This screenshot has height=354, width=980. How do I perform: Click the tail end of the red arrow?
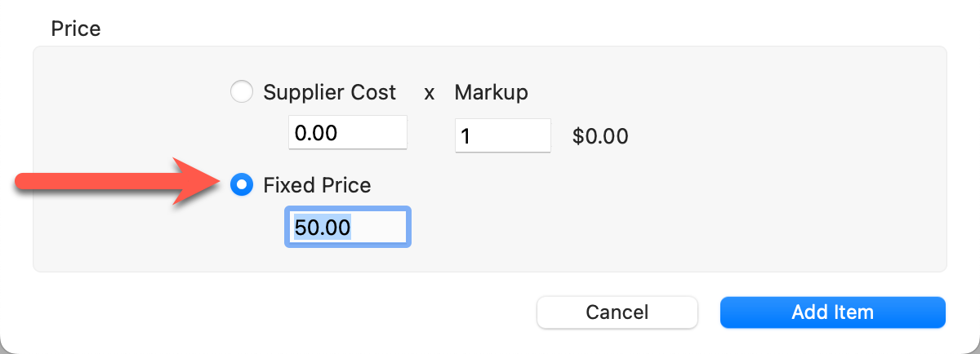24,185
